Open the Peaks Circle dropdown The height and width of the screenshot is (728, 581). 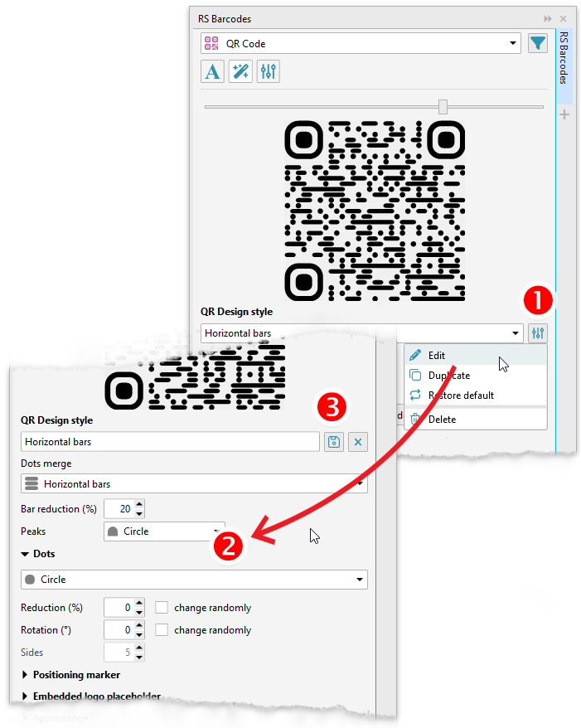point(164,531)
